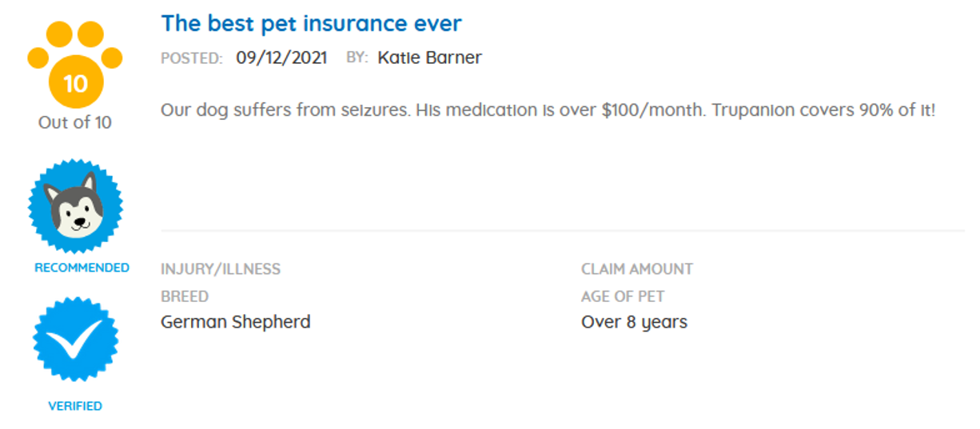The width and height of the screenshot is (980, 429).
Task: Click the Over 8 years age value
Action: coord(634,322)
